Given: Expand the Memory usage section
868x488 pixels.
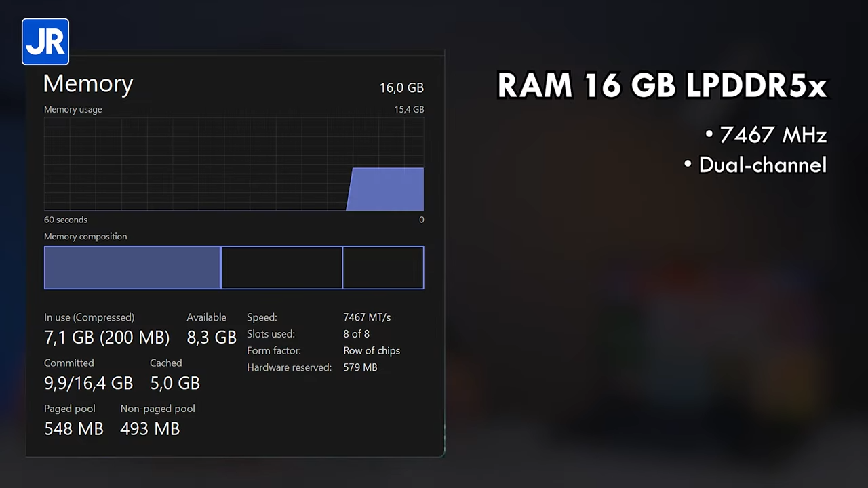Looking at the screenshot, I should 73,109.
